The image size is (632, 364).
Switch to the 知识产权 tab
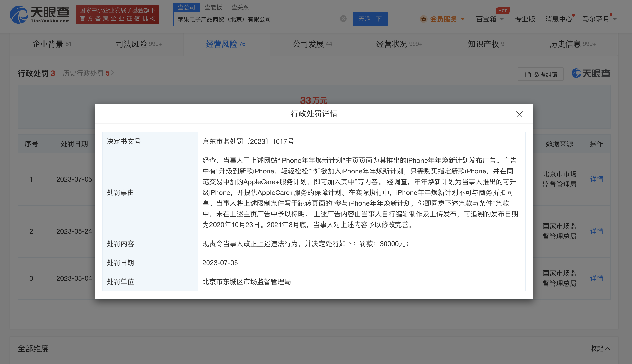(x=486, y=44)
